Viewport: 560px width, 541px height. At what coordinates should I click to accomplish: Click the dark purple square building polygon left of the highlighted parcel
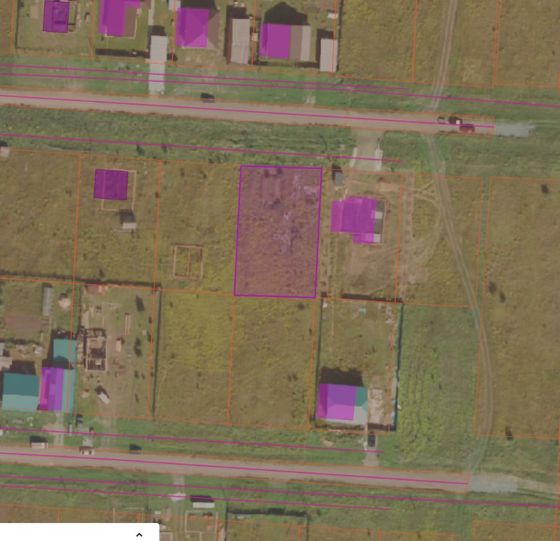click(x=111, y=184)
